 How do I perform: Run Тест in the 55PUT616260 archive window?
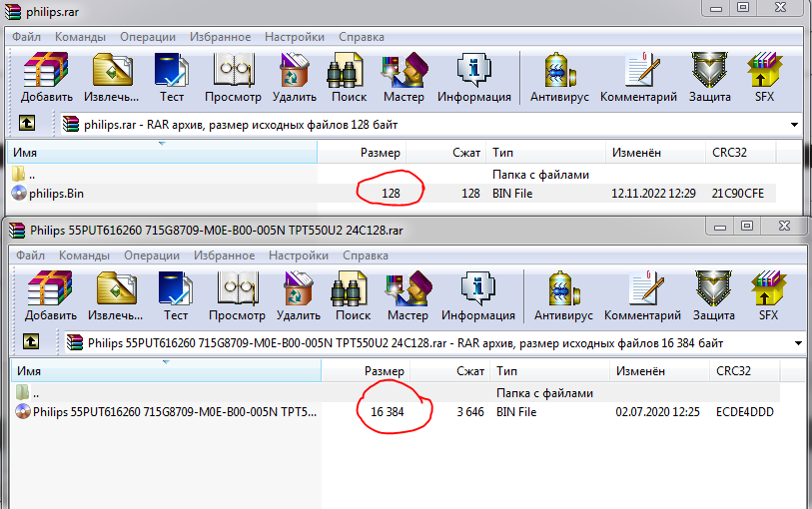click(x=176, y=295)
